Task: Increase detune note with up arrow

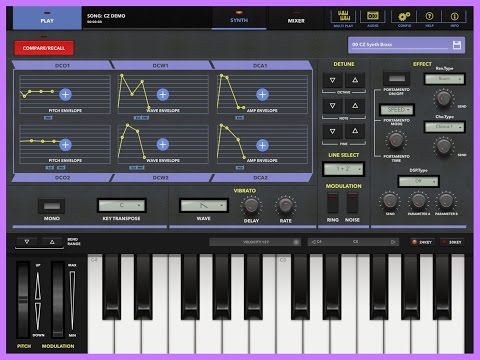Action: 355,106
